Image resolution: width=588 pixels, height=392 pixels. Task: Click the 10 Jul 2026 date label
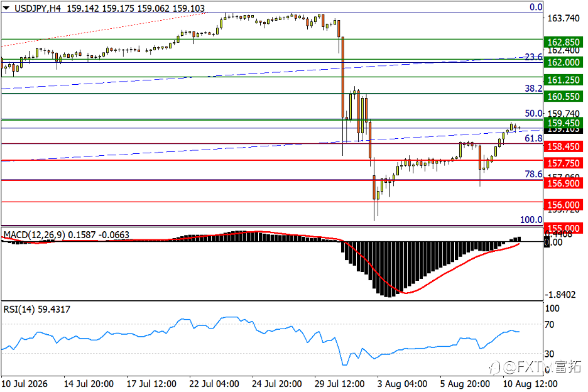[x=24, y=384]
